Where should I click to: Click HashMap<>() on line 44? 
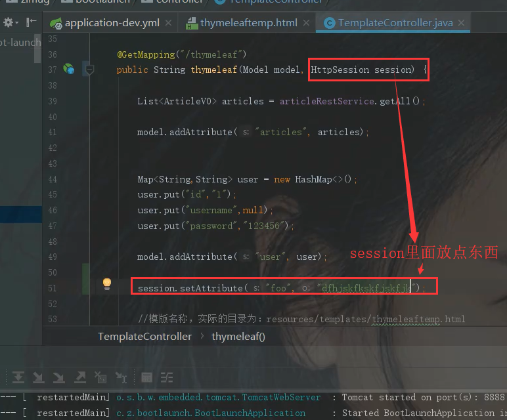click(x=323, y=179)
